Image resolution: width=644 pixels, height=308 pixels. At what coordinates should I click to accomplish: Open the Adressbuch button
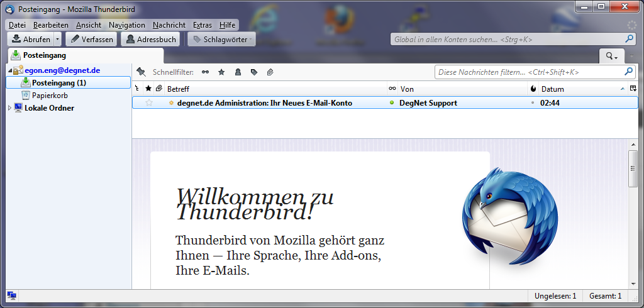tap(151, 39)
